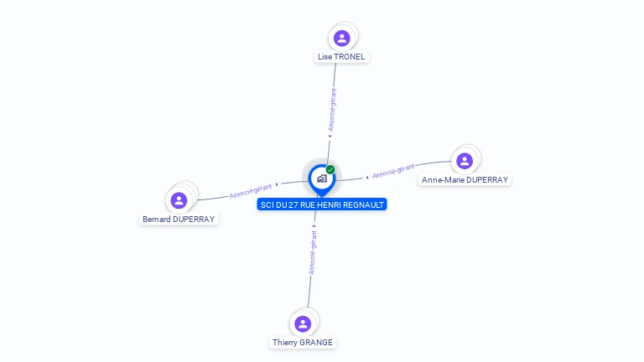Open the Bernard DUPERRAY person icon

[179, 200]
